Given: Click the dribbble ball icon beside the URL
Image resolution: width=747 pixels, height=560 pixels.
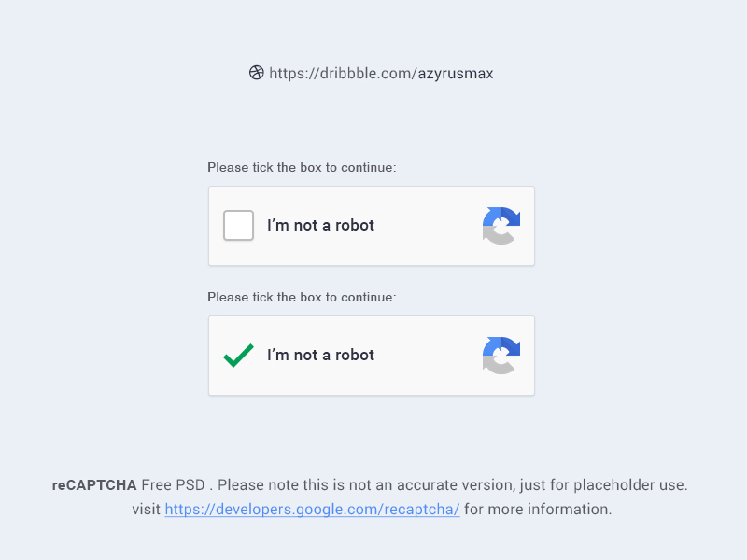Looking at the screenshot, I should [256, 72].
